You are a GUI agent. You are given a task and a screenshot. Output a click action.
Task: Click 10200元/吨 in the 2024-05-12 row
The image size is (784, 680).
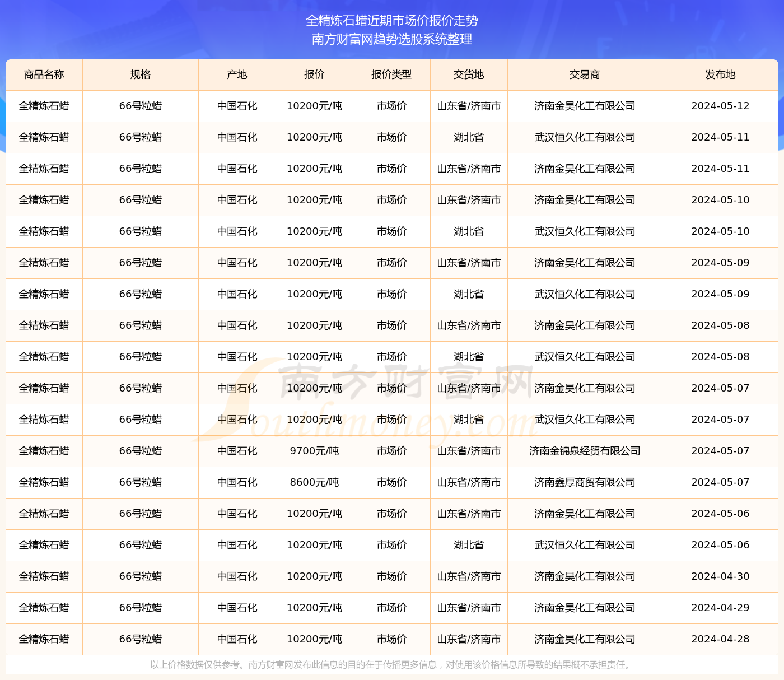point(314,106)
